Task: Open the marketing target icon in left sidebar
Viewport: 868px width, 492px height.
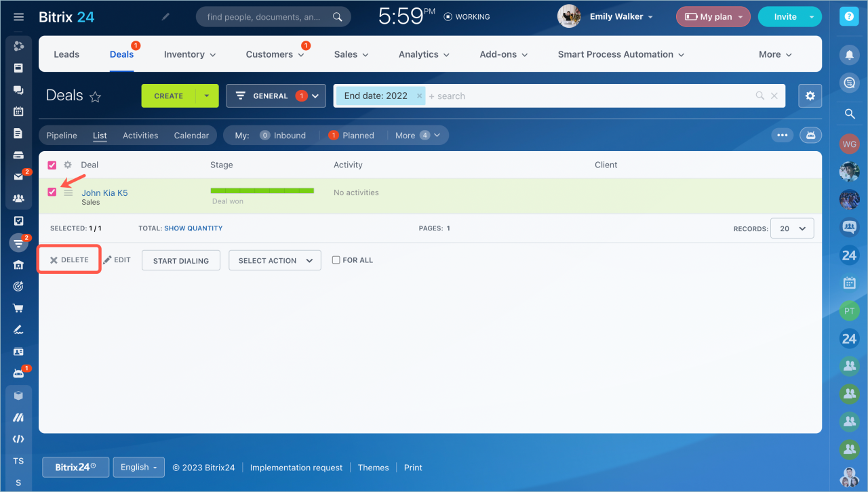Action: (x=18, y=286)
